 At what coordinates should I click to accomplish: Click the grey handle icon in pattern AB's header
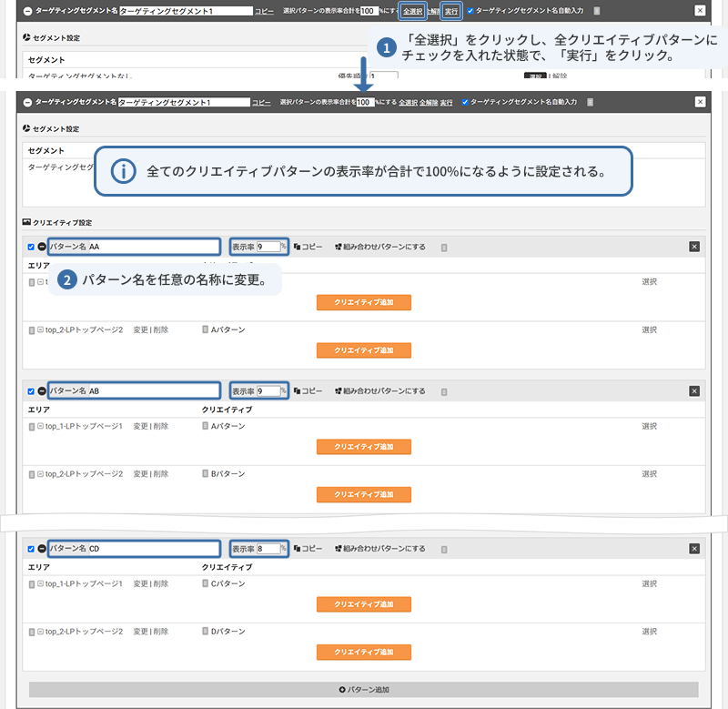(444, 392)
